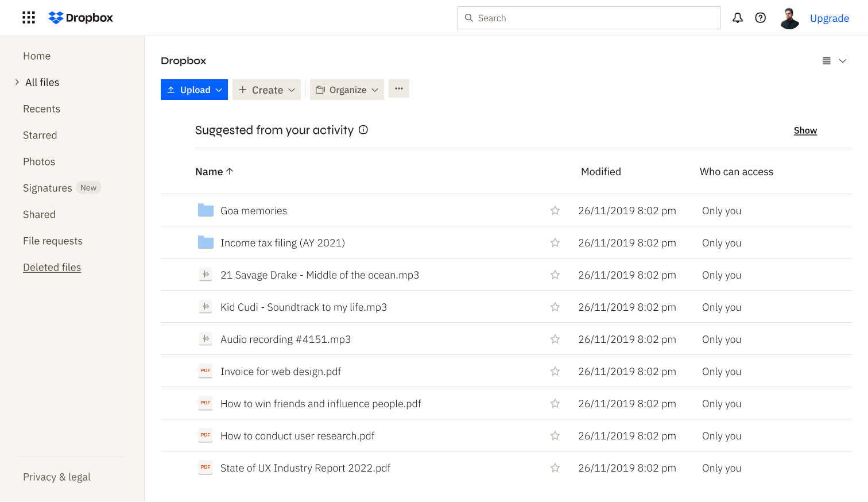This screenshot has height=502, width=868.
Task: Click audio icon for 21 Savage Drake mp3
Action: [206, 275]
